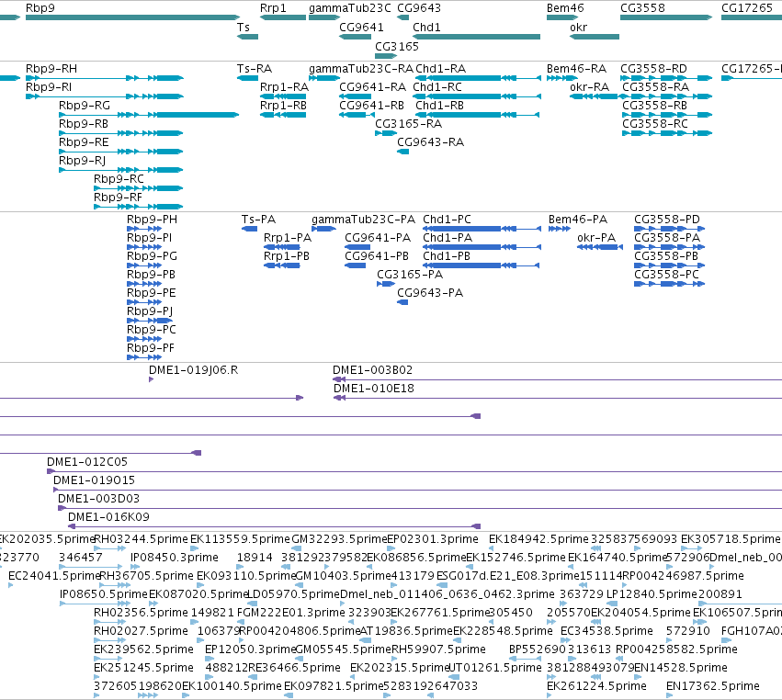Screen dimensions: 782x700
Task: Click the CG17265 gene label
Action: point(746,8)
